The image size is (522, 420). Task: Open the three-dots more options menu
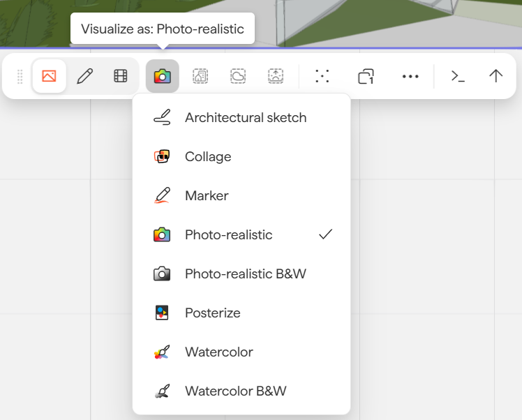pyautogui.click(x=410, y=76)
